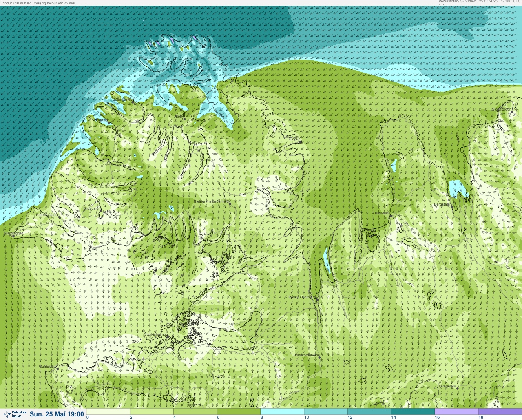Click the Vedurstofa Islands logo
Screen dimensions: 522x420
coord(14,414)
